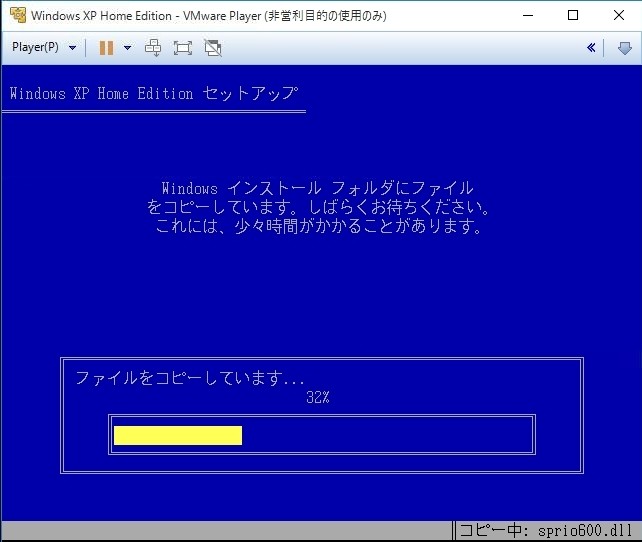The width and height of the screenshot is (642, 542).
Task: Click the download arrow icon in toolbar
Action: pyautogui.click(x=624, y=48)
